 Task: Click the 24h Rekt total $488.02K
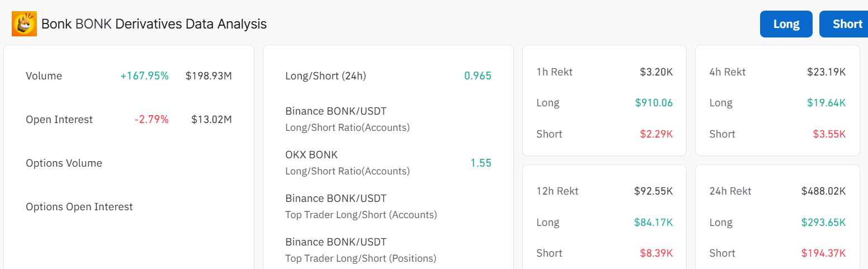coord(823,191)
